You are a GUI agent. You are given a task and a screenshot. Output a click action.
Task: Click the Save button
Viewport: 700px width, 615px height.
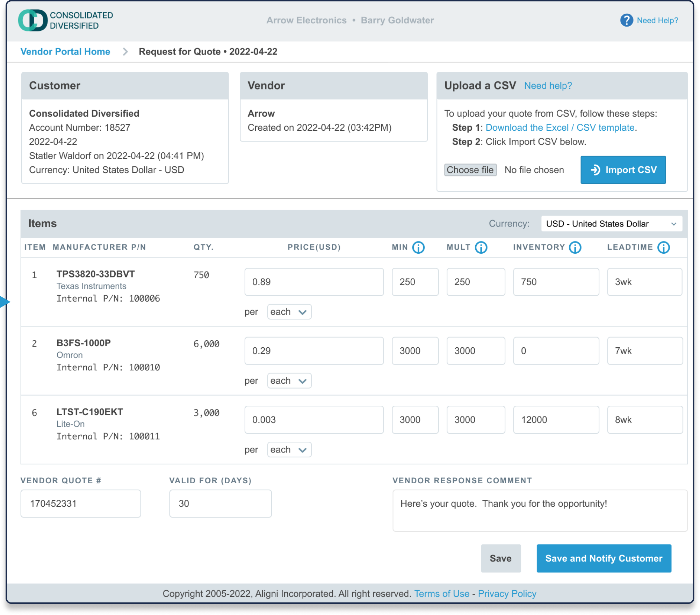tap(500, 558)
